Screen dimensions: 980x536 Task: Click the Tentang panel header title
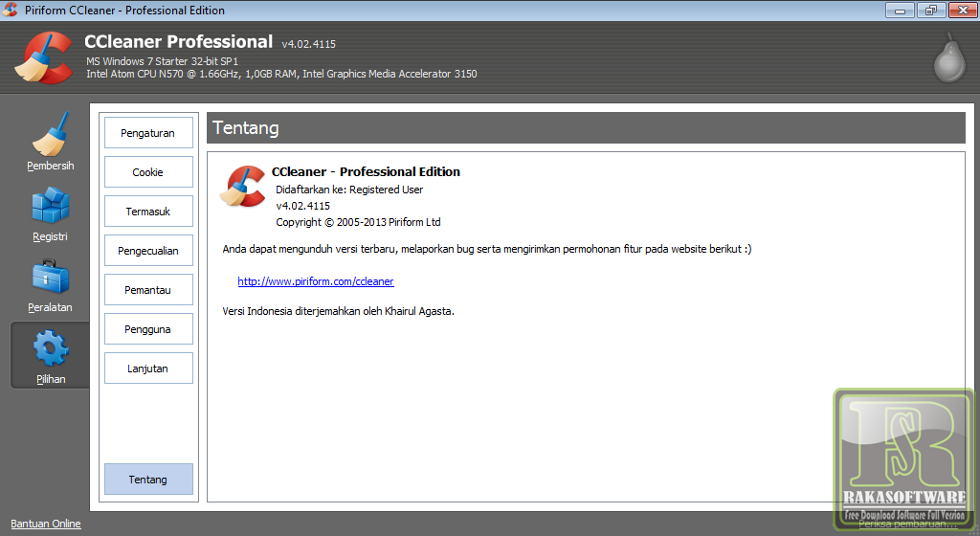(246, 128)
